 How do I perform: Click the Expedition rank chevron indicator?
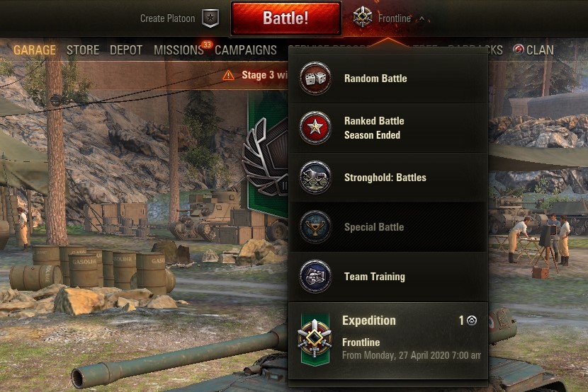[x=472, y=321]
